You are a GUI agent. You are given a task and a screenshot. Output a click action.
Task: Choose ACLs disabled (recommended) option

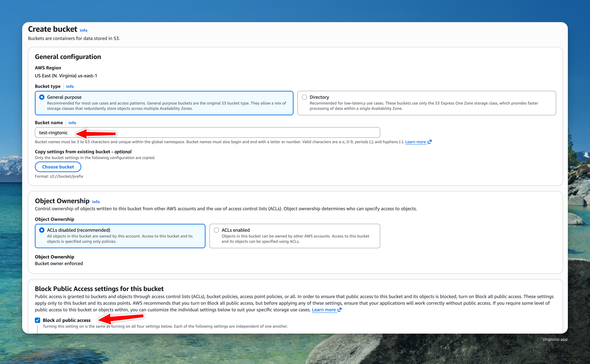[x=42, y=230]
